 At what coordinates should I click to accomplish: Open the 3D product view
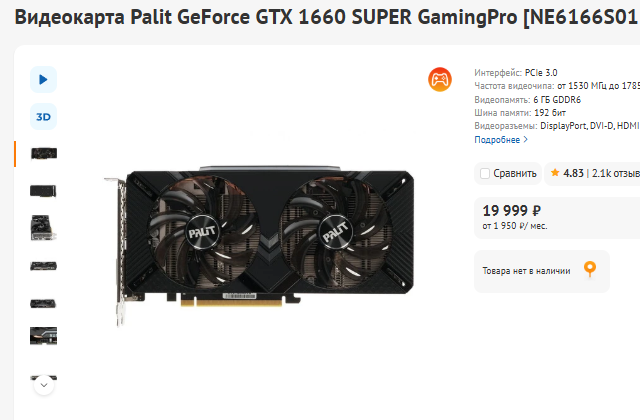tap(43, 117)
